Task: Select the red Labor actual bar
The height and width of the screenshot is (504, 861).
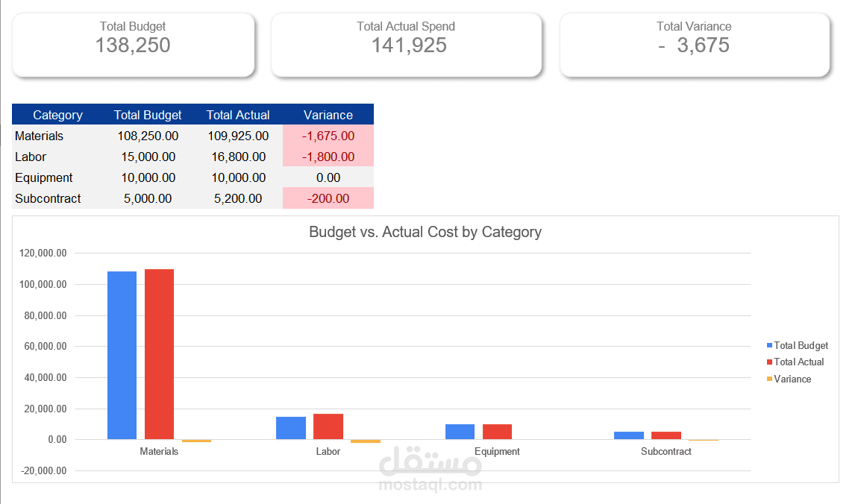Action: click(x=328, y=426)
